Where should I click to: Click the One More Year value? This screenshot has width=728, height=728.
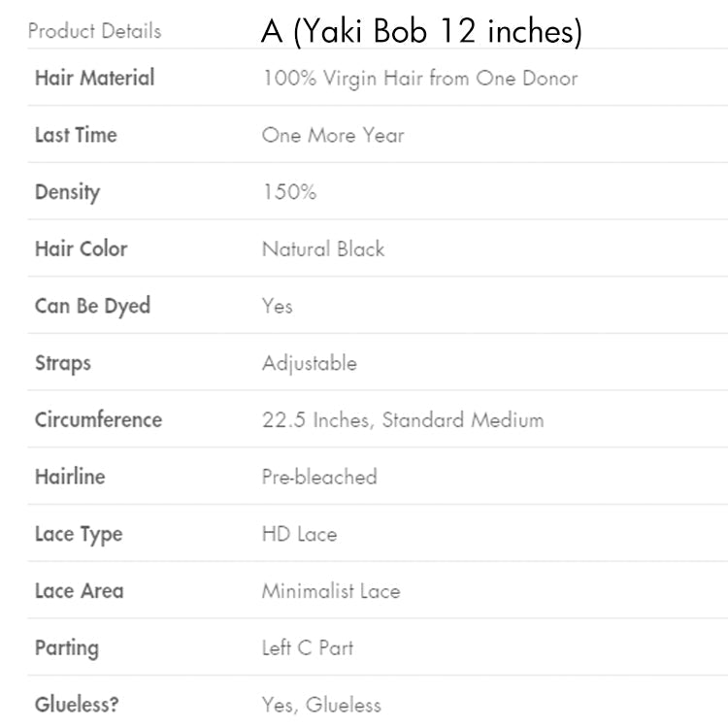pyautogui.click(x=333, y=136)
